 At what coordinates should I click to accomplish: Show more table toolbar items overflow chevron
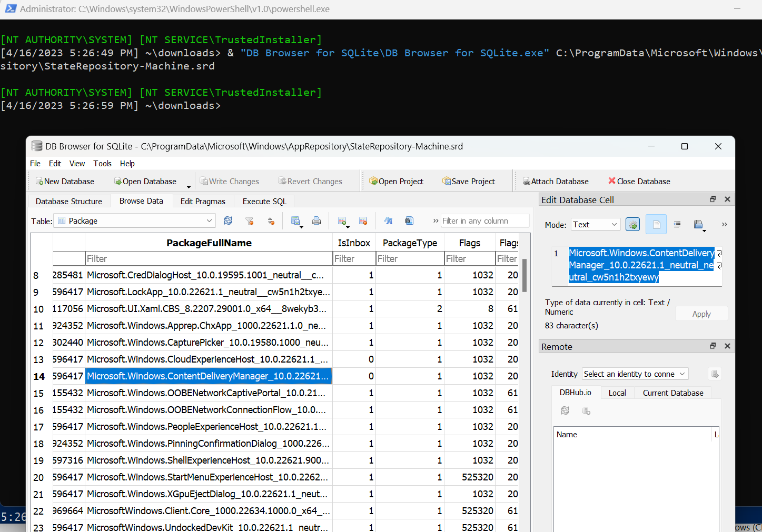coord(436,221)
